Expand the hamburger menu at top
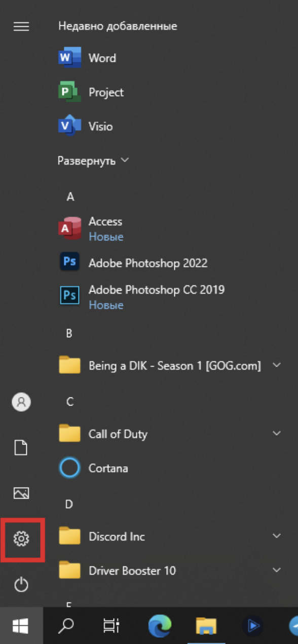298x644 pixels. pyautogui.click(x=21, y=26)
